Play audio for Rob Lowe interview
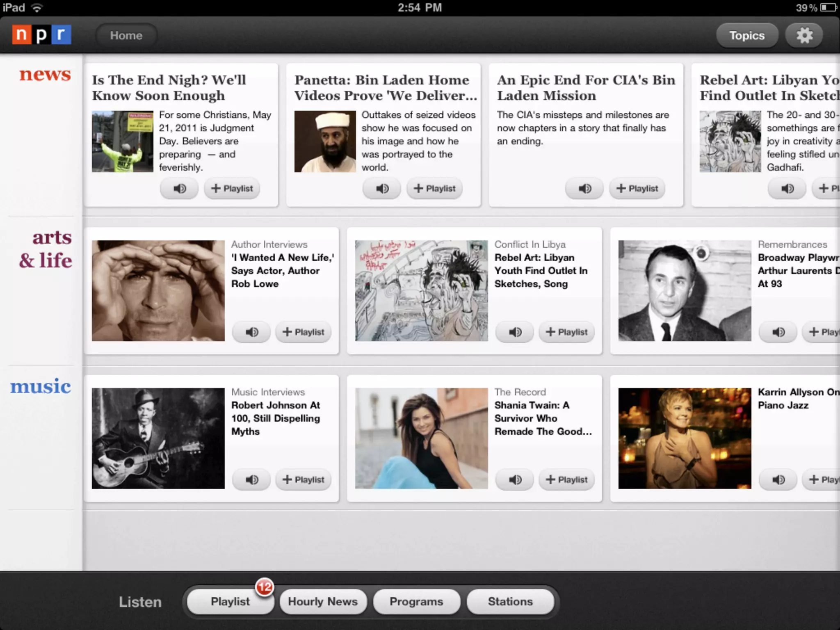Viewport: 840px width, 630px height. (x=251, y=332)
